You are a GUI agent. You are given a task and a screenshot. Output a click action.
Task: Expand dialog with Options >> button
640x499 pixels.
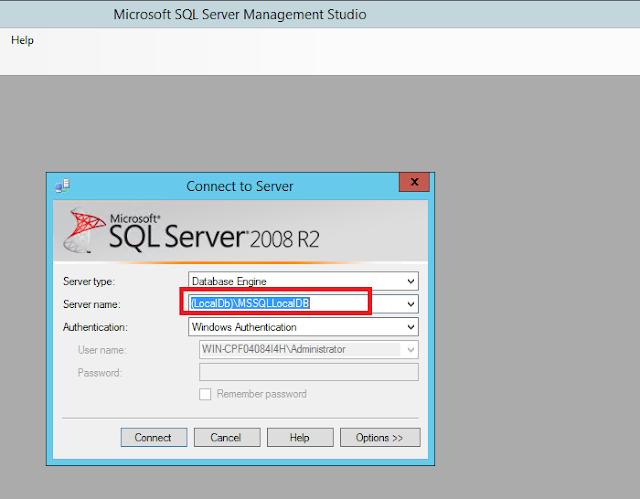(x=380, y=437)
